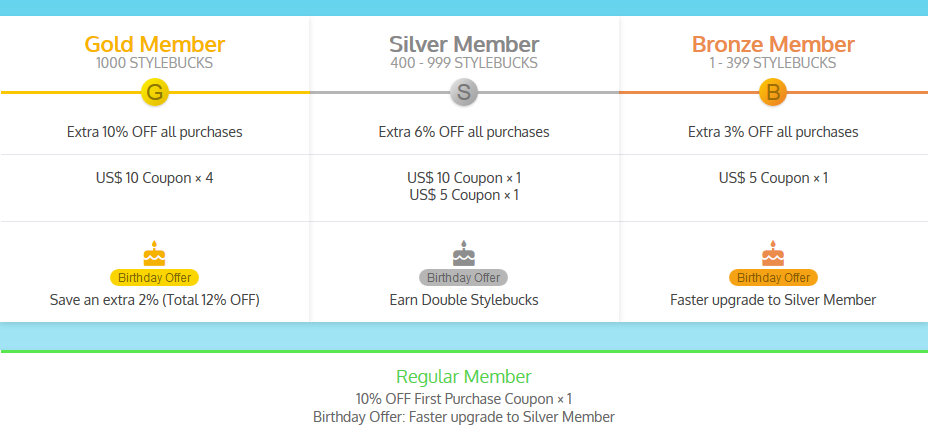928x439 pixels.
Task: Click Extra 6% OFF all purchases text
Action: point(464,131)
